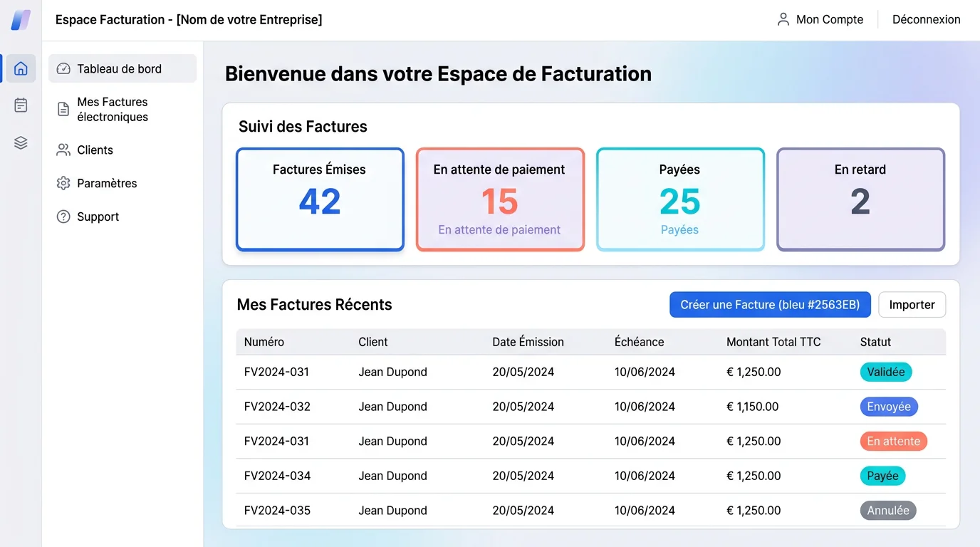Screen dimensions: 980x547
Task: Select the gear icon beside Paramètres
Action: click(63, 183)
